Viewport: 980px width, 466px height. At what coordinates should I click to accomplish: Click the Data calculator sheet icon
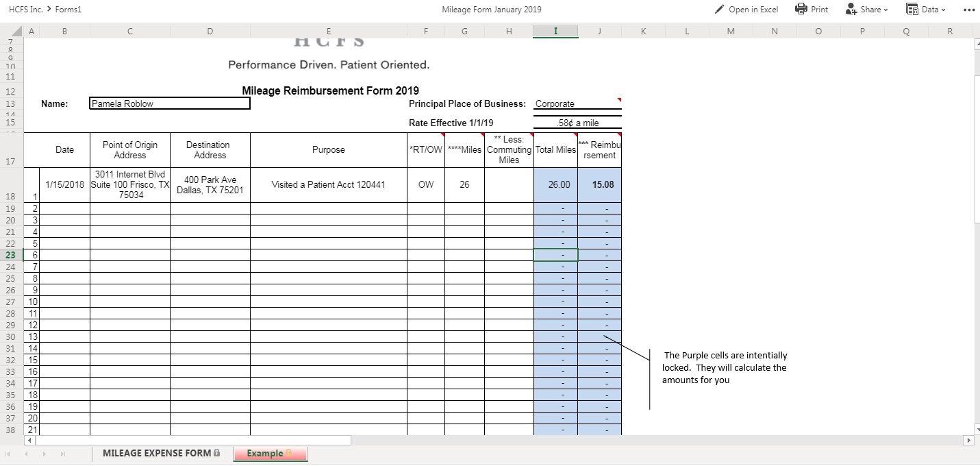(912, 10)
